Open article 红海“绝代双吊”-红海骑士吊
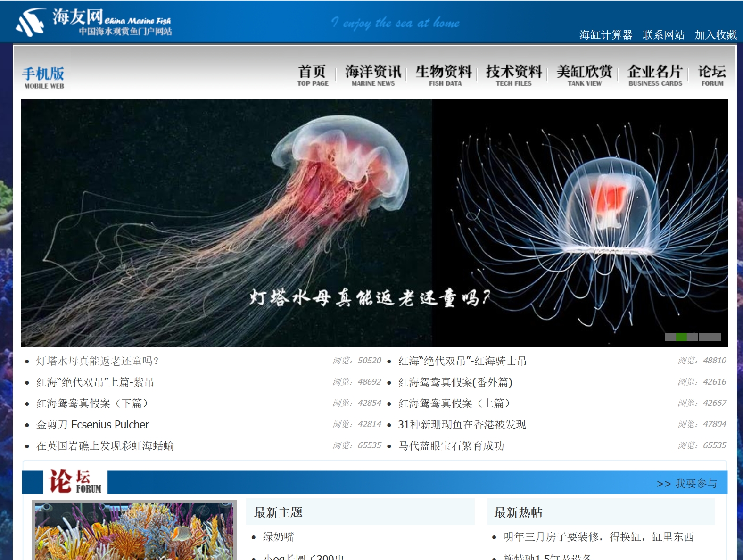The image size is (743, 560). pyautogui.click(x=462, y=361)
